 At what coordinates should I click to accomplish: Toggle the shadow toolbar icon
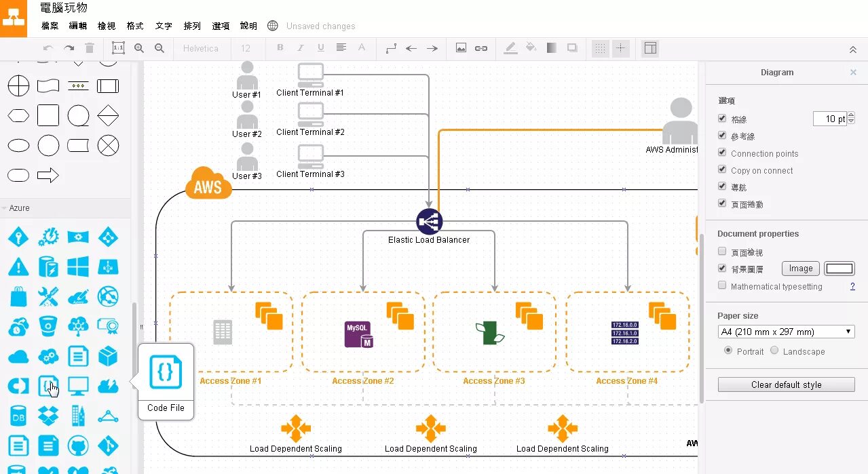[x=572, y=48]
